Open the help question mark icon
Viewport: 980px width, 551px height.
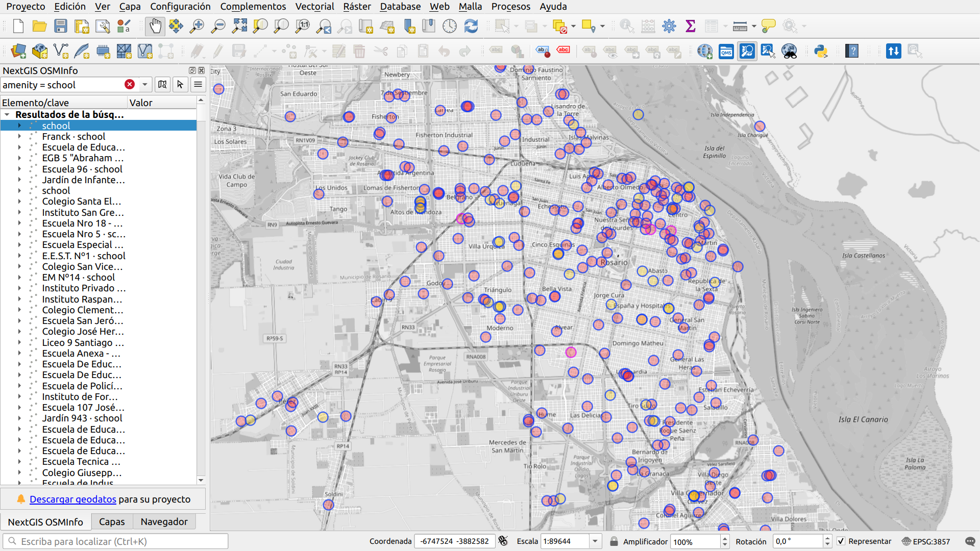click(x=852, y=51)
